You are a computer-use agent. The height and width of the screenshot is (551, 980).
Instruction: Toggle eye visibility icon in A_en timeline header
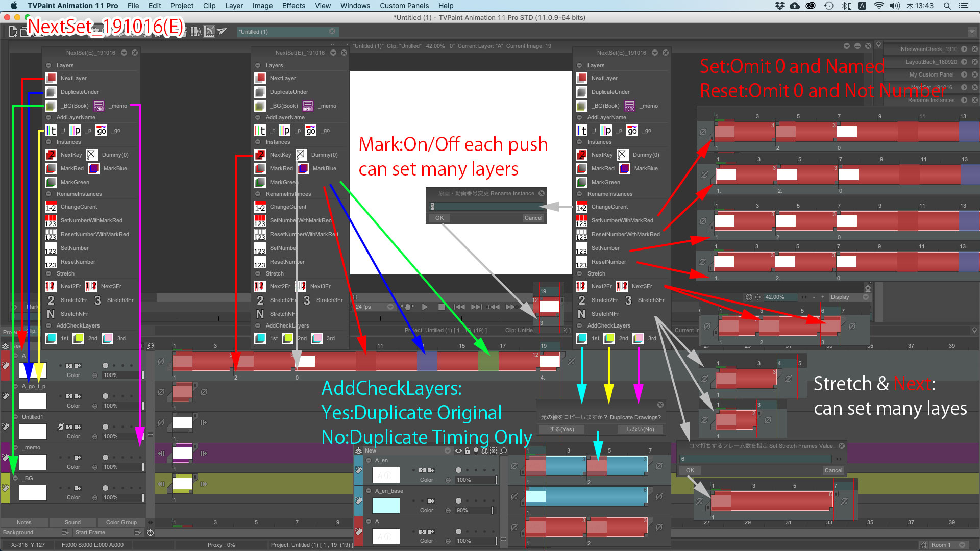click(458, 450)
